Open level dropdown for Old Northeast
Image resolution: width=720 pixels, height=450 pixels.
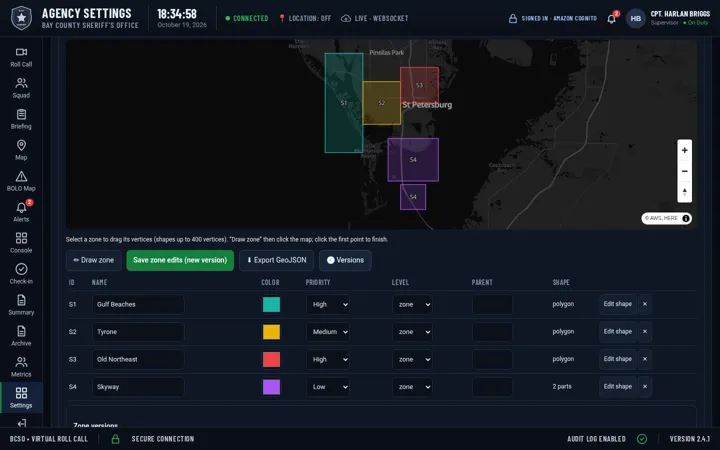tap(412, 360)
